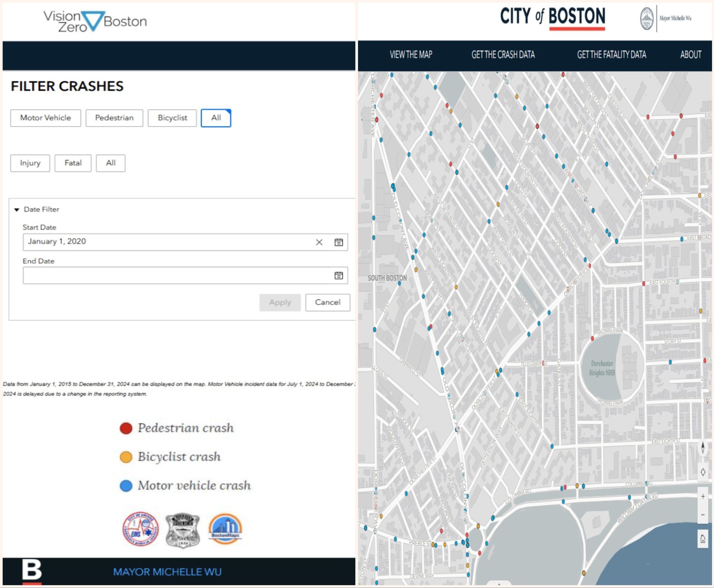Click the find my location icon
714x588 pixels.
pos(703,472)
